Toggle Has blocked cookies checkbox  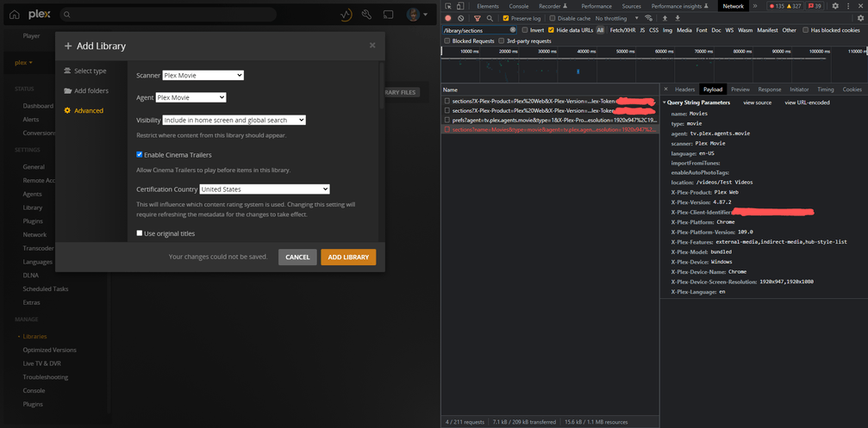[805, 30]
